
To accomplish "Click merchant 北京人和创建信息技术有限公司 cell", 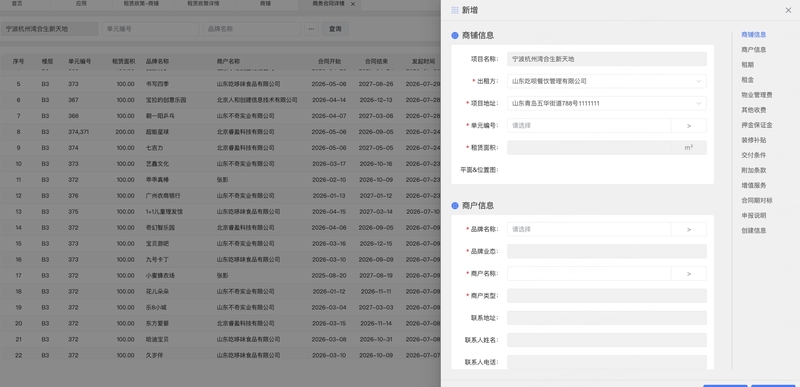I will [x=257, y=100].
